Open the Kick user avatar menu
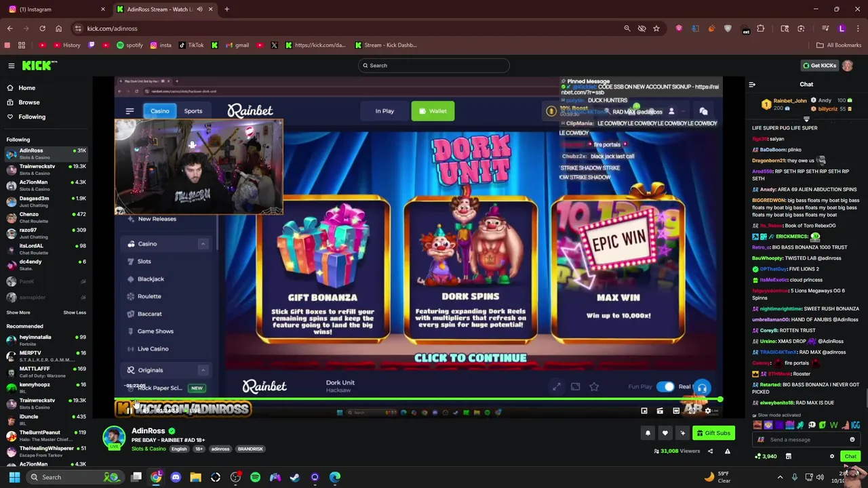868x488 pixels. [x=847, y=66]
